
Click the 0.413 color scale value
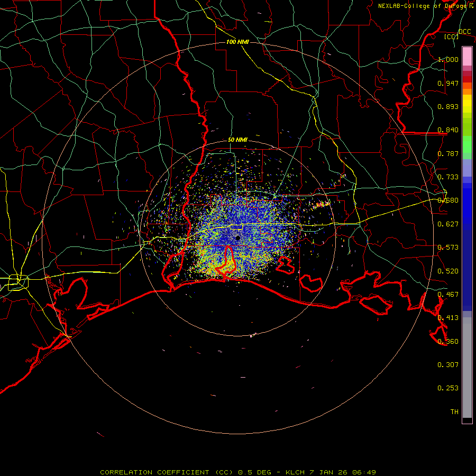tap(448, 318)
